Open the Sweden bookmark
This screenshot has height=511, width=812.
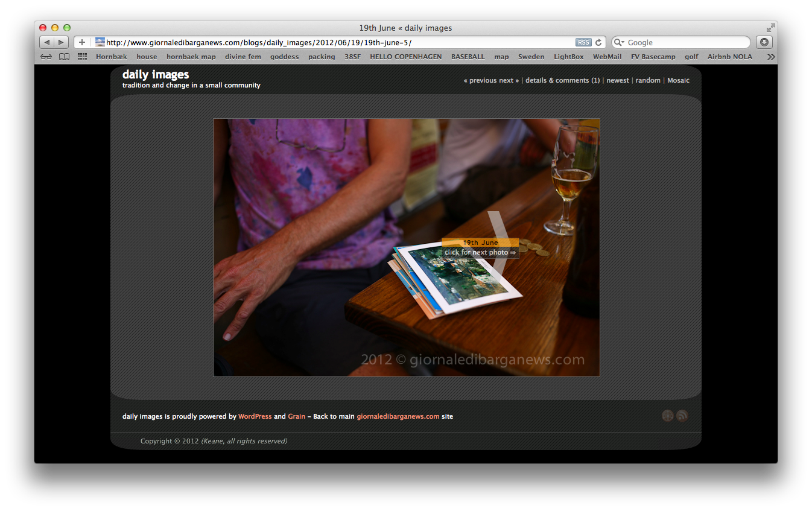(531, 57)
